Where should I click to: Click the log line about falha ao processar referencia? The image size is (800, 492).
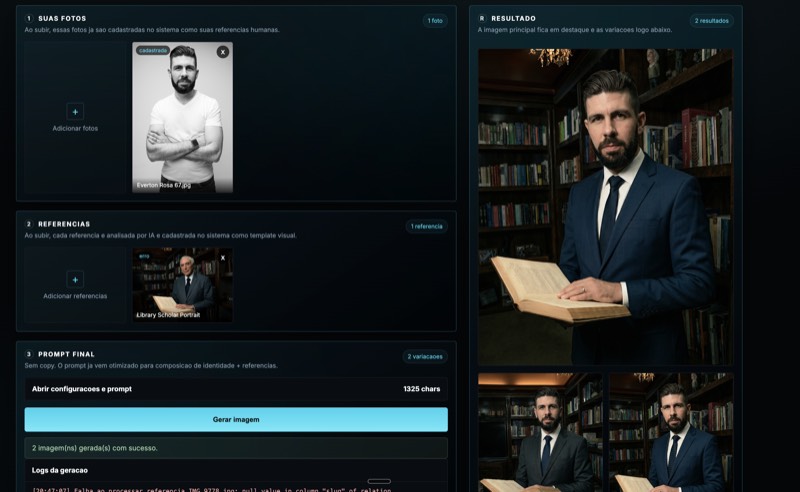coord(212,489)
